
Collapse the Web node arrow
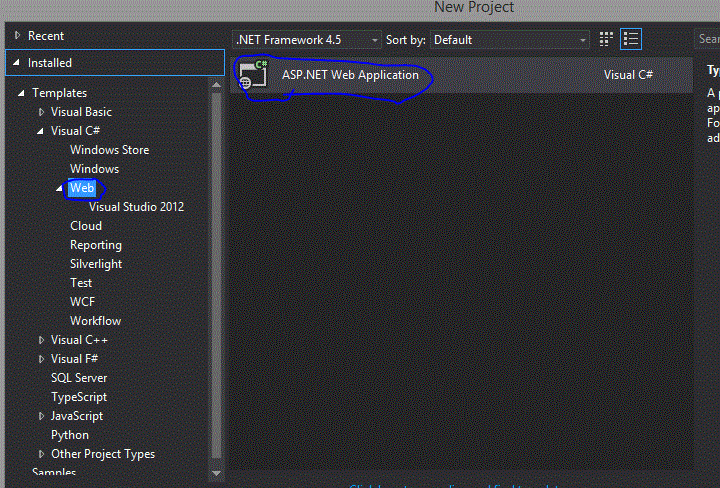click(59, 188)
